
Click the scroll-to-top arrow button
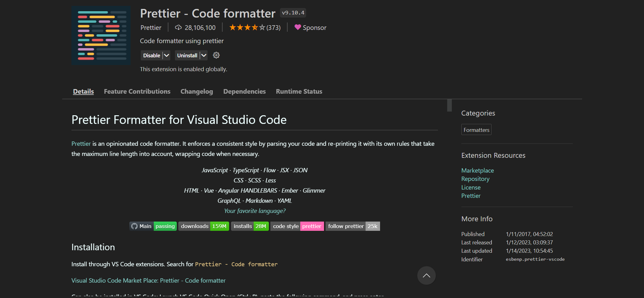pyautogui.click(x=426, y=276)
